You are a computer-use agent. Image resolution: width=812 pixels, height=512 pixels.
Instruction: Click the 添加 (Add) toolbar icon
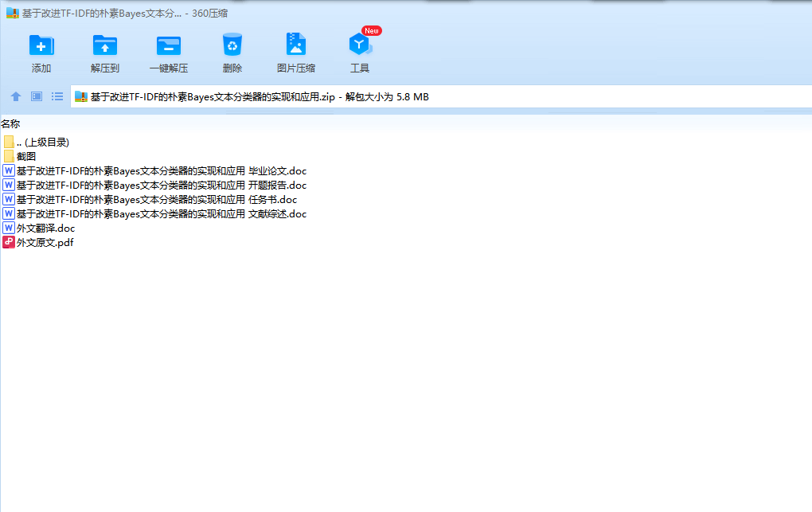tap(41, 45)
